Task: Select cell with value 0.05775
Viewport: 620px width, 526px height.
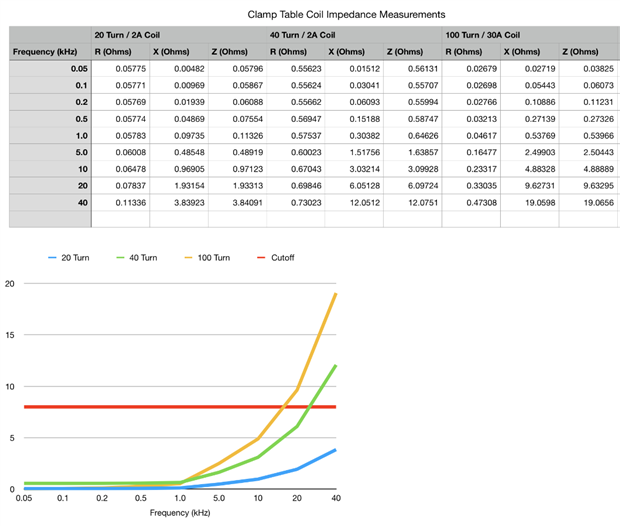Action: tap(121, 68)
